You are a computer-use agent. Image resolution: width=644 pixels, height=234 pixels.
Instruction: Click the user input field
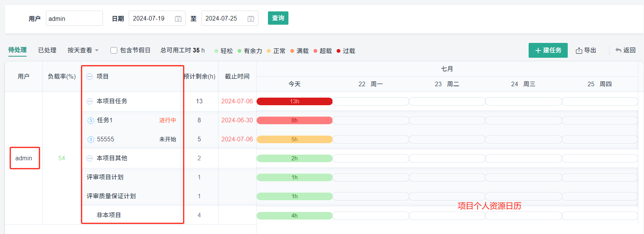(x=74, y=19)
